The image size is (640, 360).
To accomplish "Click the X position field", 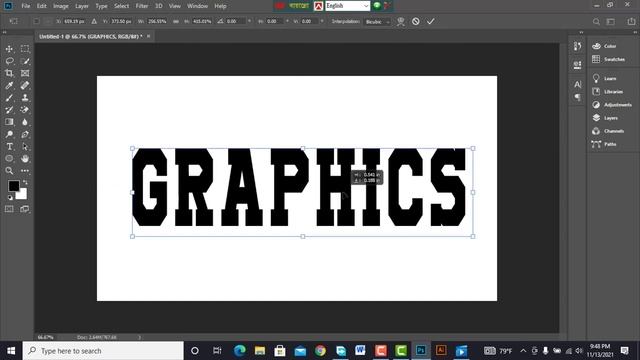I will pos(74,21).
